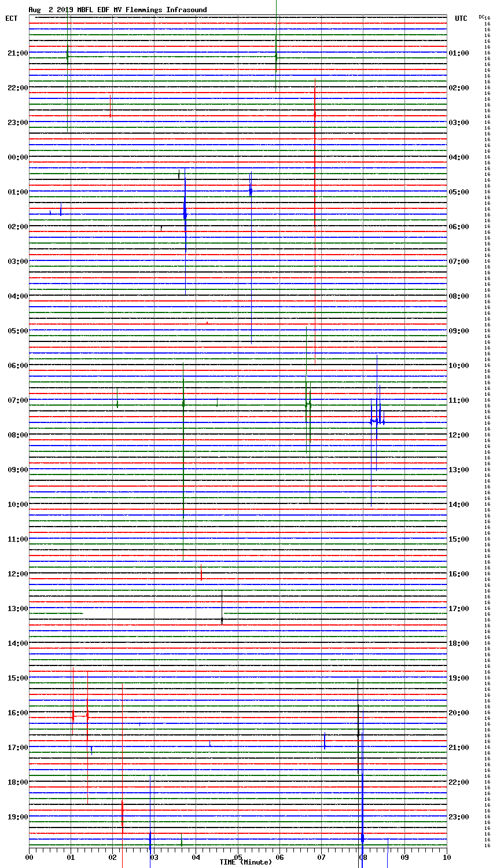493x868 pixels.
Task: Click minute tick label '07'
Action: click(321, 858)
